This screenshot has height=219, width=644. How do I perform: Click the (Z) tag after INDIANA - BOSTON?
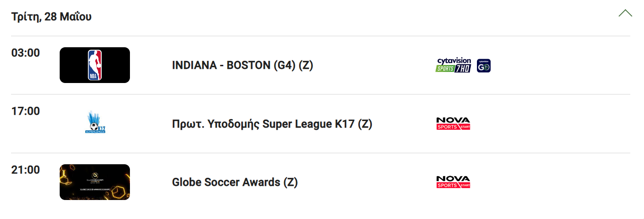point(306,65)
